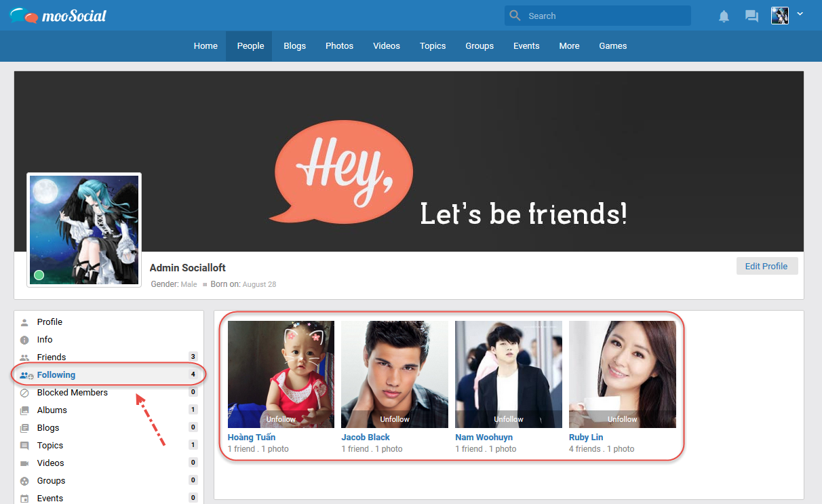The height and width of the screenshot is (504, 822).
Task: Click the Groups icon in sidebar
Action: (x=24, y=481)
